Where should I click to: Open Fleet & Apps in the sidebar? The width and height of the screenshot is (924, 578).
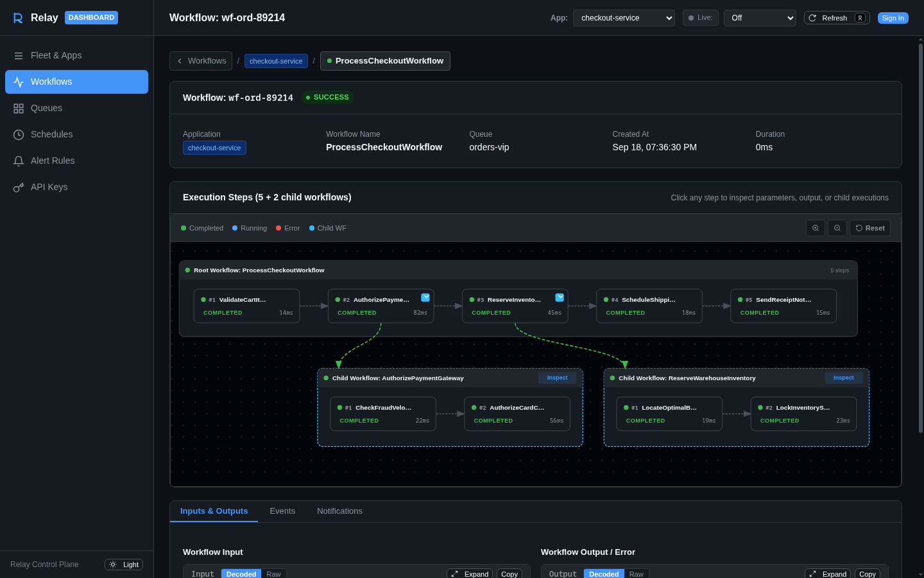[76, 55]
